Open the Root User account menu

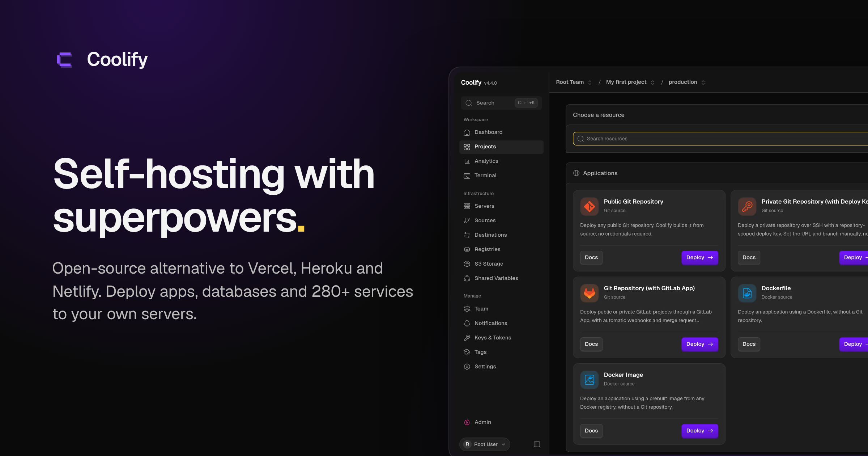[x=485, y=444]
